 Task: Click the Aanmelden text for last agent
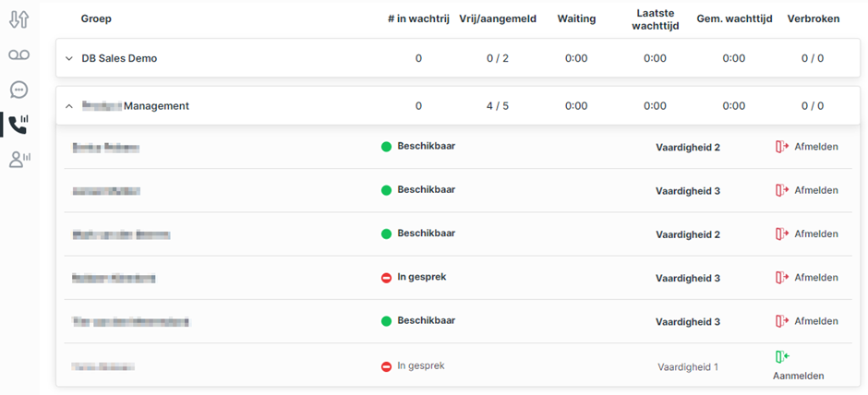[798, 377]
